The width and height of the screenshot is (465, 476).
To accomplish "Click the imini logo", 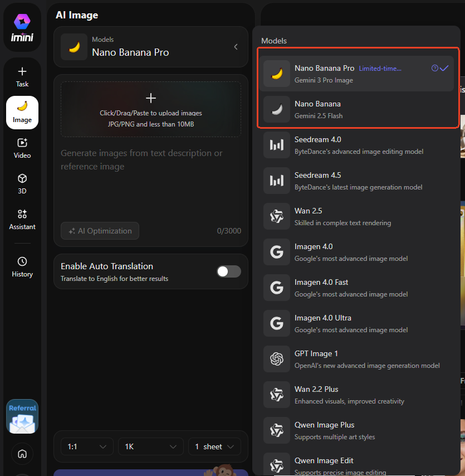I will pos(22,28).
